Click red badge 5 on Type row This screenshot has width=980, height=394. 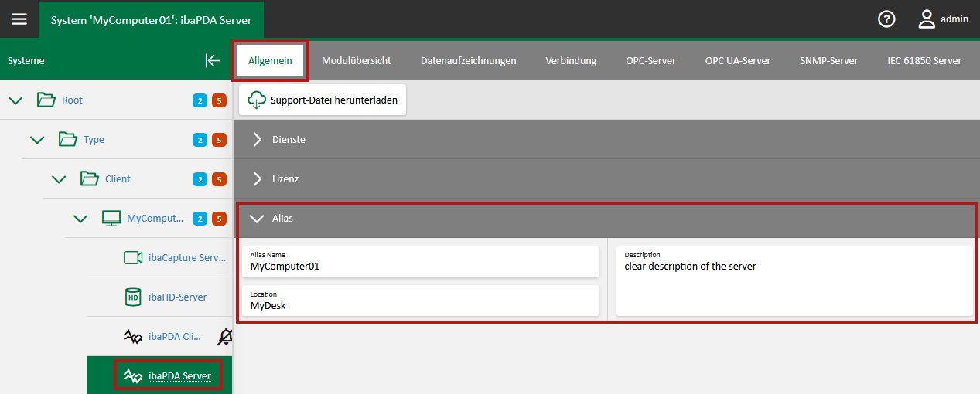[219, 140]
